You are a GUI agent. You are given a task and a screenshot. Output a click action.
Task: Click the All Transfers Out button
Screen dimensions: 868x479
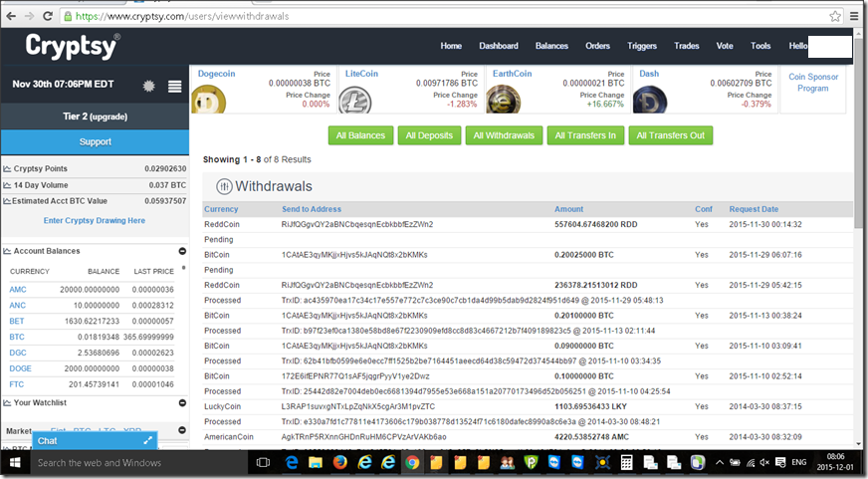click(670, 135)
